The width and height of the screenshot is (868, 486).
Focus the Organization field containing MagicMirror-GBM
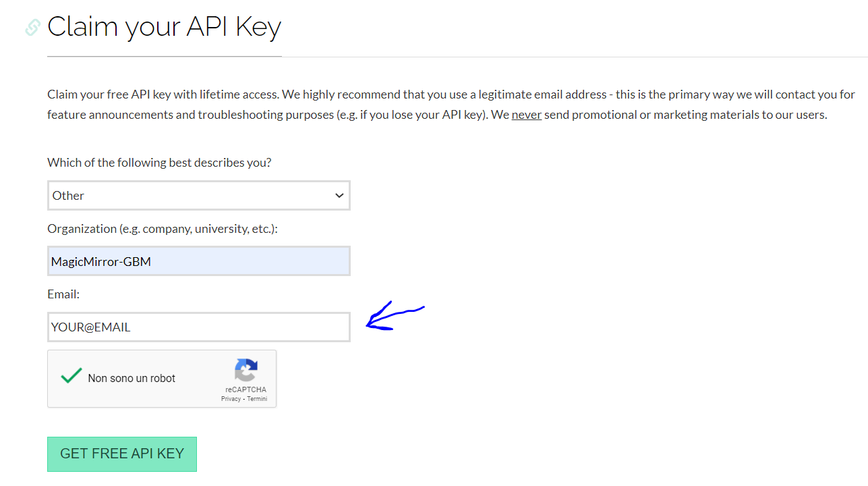point(199,261)
